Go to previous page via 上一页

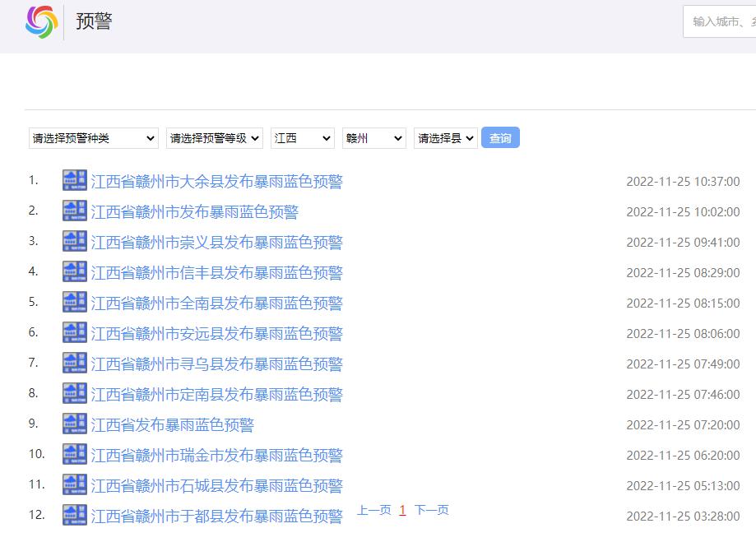coord(373,510)
